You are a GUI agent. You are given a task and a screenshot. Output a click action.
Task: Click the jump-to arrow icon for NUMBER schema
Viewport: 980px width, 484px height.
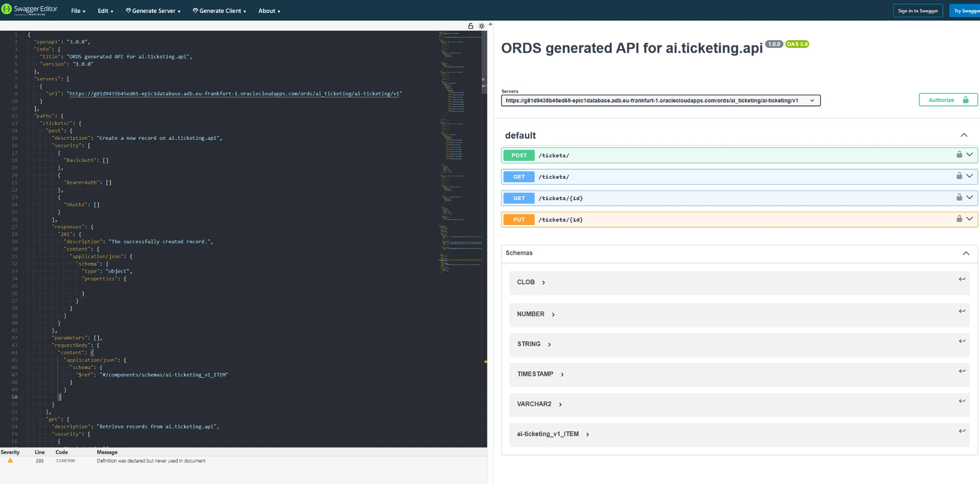coord(962,311)
